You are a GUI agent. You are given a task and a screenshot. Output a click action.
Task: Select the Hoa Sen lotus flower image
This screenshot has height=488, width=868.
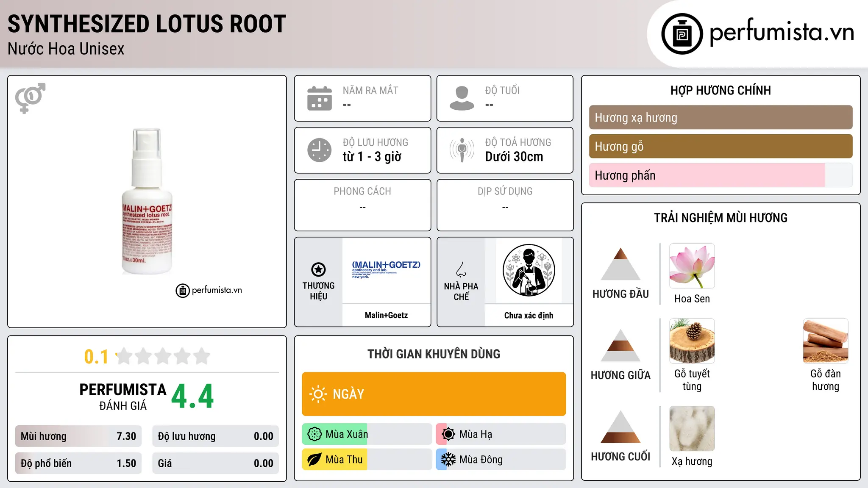[x=692, y=266]
